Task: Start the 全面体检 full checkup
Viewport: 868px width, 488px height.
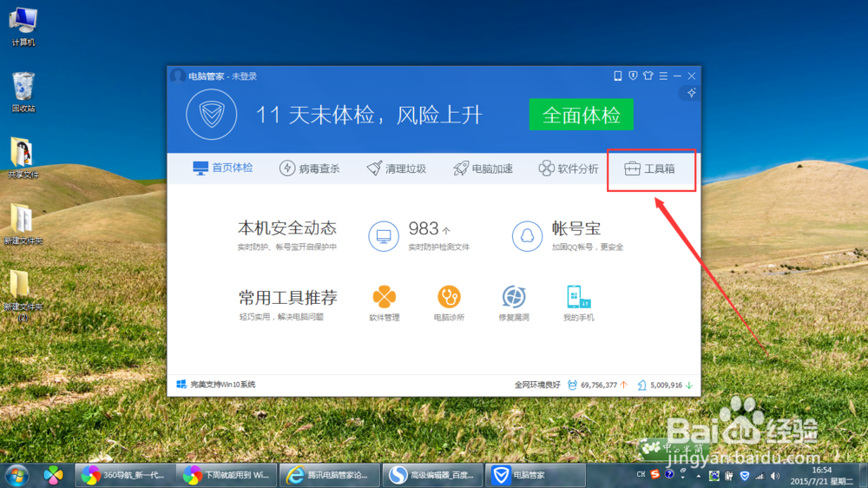Action: pos(581,115)
